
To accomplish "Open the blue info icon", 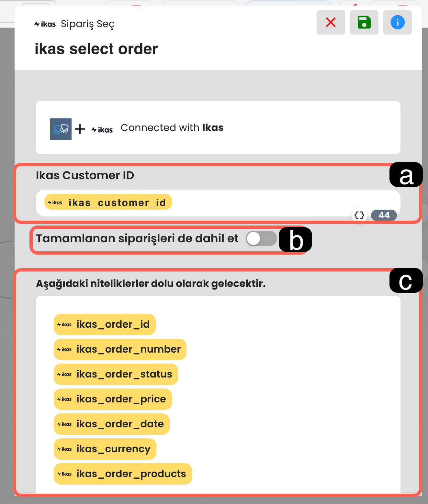I will pyautogui.click(x=397, y=22).
